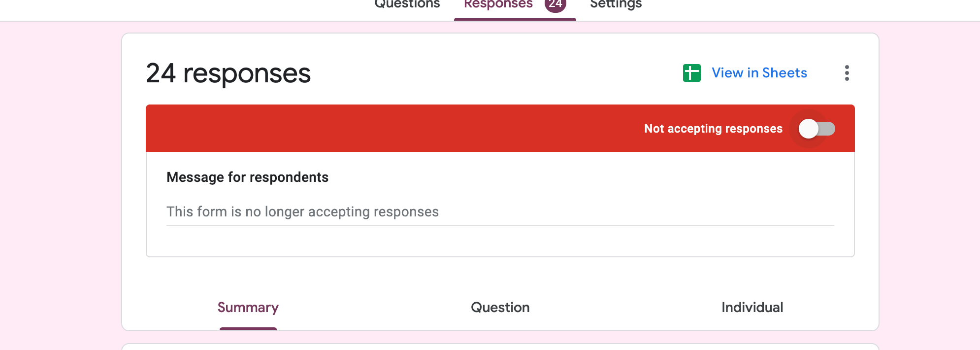Switch to the Questions tab

click(x=407, y=4)
